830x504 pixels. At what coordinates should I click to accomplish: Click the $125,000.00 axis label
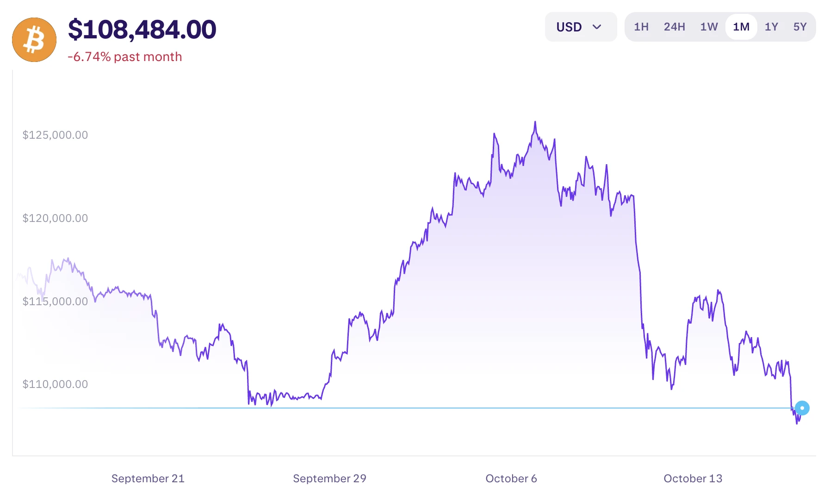[55, 135]
